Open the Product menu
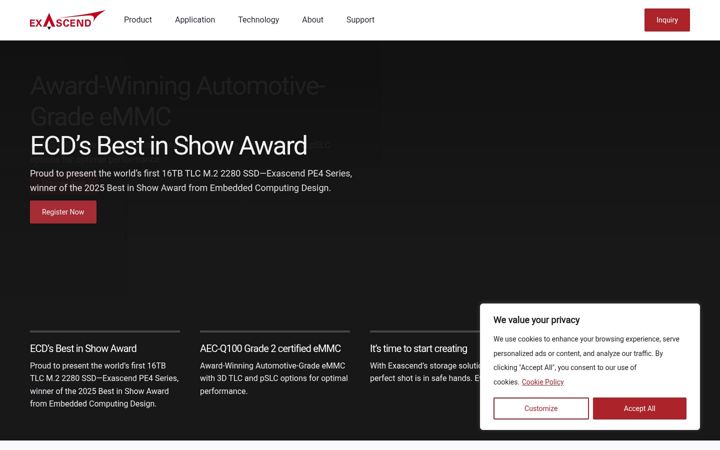The width and height of the screenshot is (720, 450). (x=138, y=20)
